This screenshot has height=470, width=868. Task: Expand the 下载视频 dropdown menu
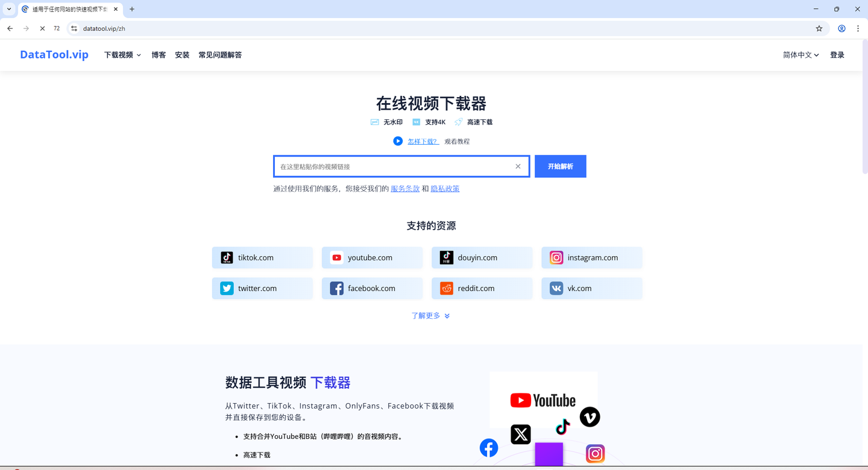coord(122,55)
